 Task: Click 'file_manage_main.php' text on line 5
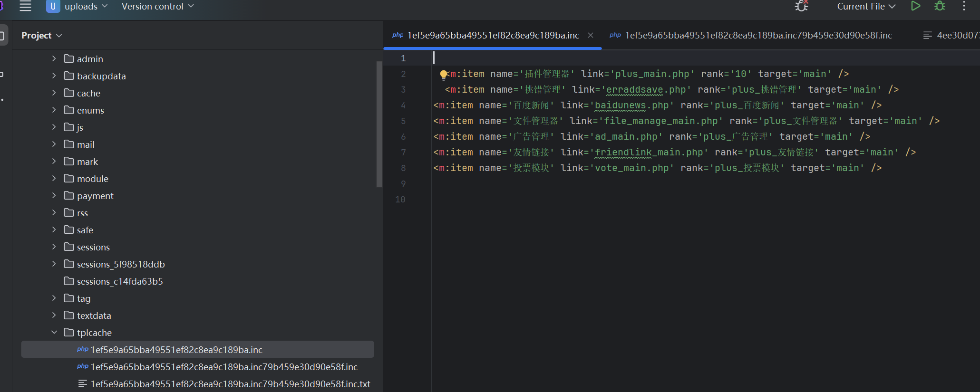[660, 121]
